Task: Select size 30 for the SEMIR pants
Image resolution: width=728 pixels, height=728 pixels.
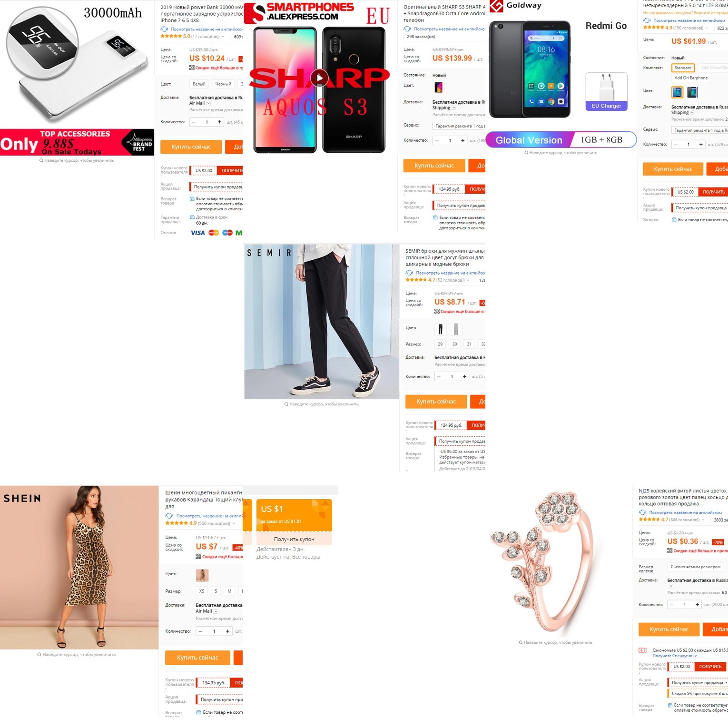Action: tap(454, 344)
